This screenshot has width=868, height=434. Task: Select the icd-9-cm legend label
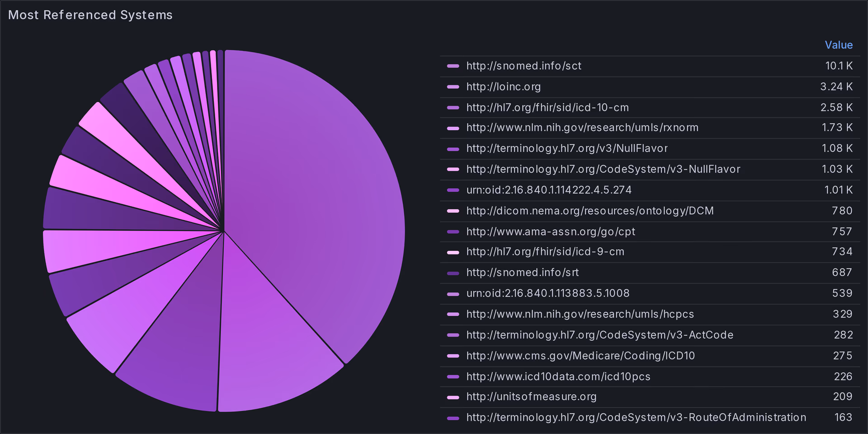pyautogui.click(x=545, y=252)
